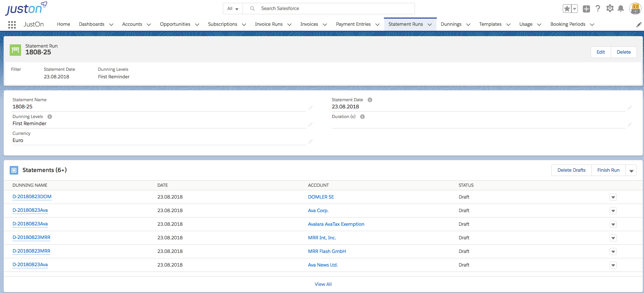Expand the Subscriptions tab chevron

coord(244,24)
